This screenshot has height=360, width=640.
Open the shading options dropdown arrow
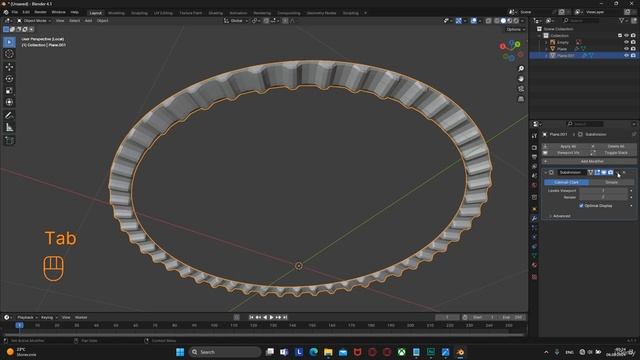click(x=522, y=20)
